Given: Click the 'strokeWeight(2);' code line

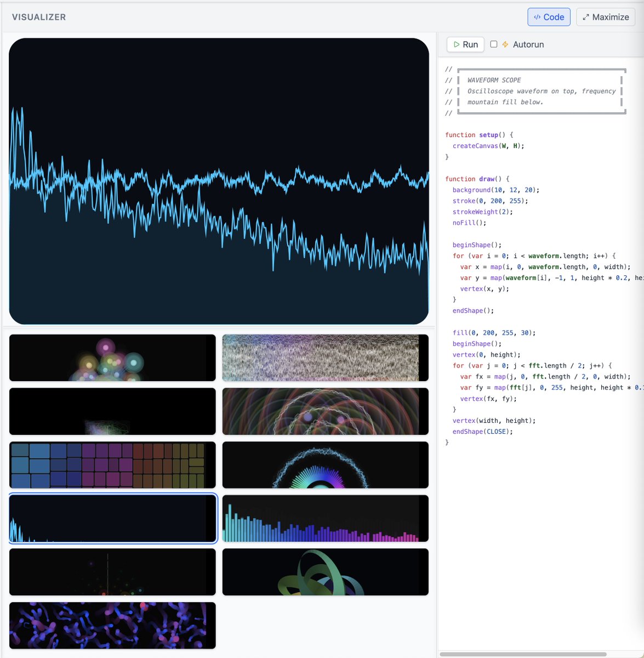Looking at the screenshot, I should pos(483,212).
